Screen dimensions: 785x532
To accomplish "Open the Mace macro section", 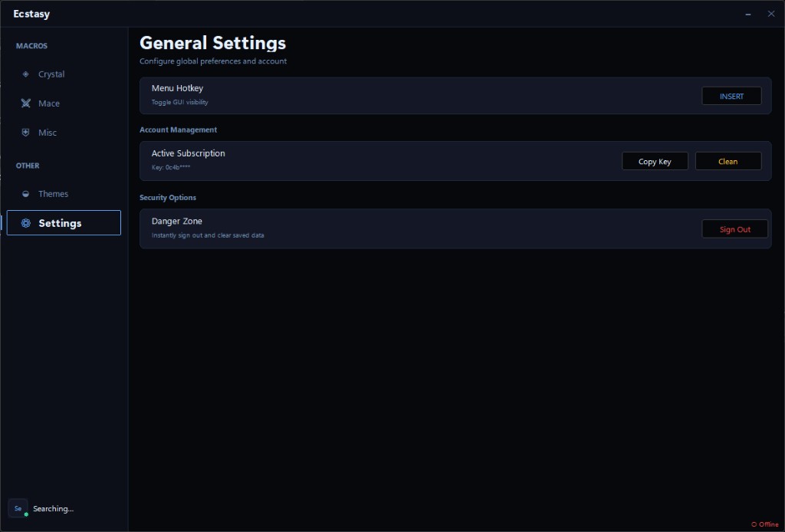I will [48, 103].
